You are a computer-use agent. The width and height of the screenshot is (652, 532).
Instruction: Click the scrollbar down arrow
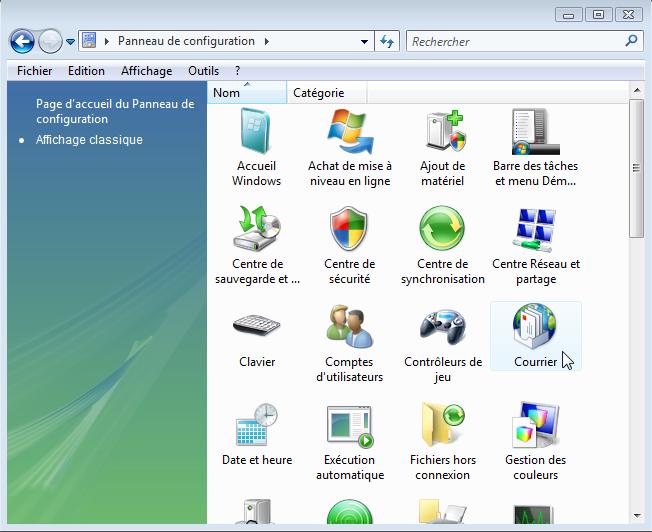[x=637, y=516]
